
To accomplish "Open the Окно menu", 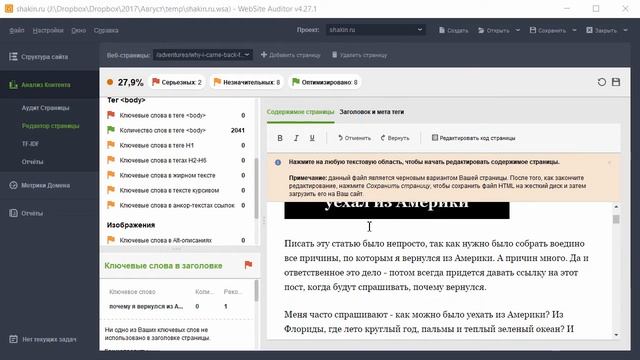I will pos(78,30).
